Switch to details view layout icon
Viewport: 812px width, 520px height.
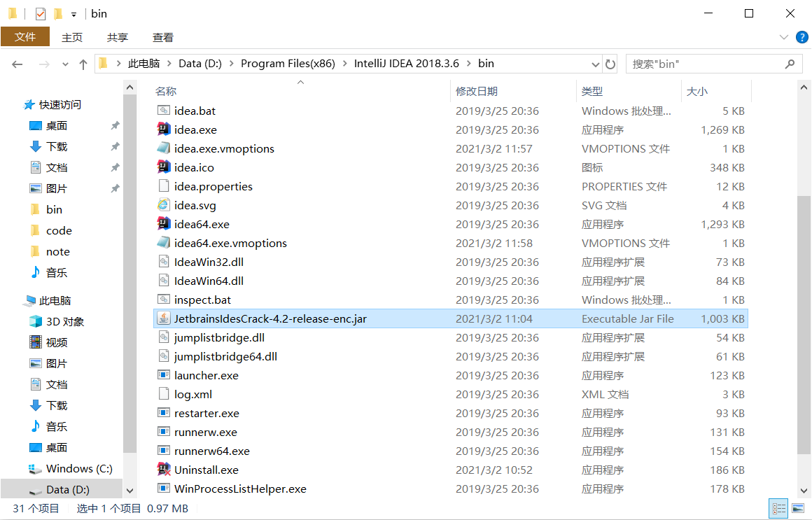779,509
